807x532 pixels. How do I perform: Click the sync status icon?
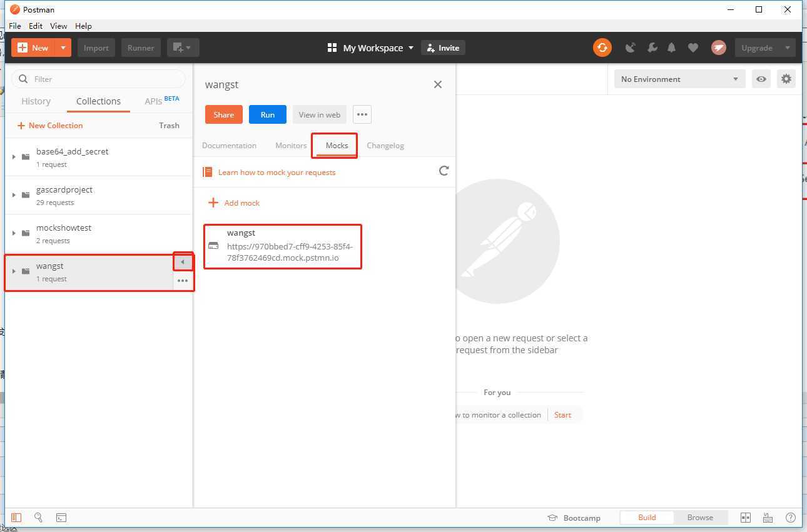coord(602,48)
